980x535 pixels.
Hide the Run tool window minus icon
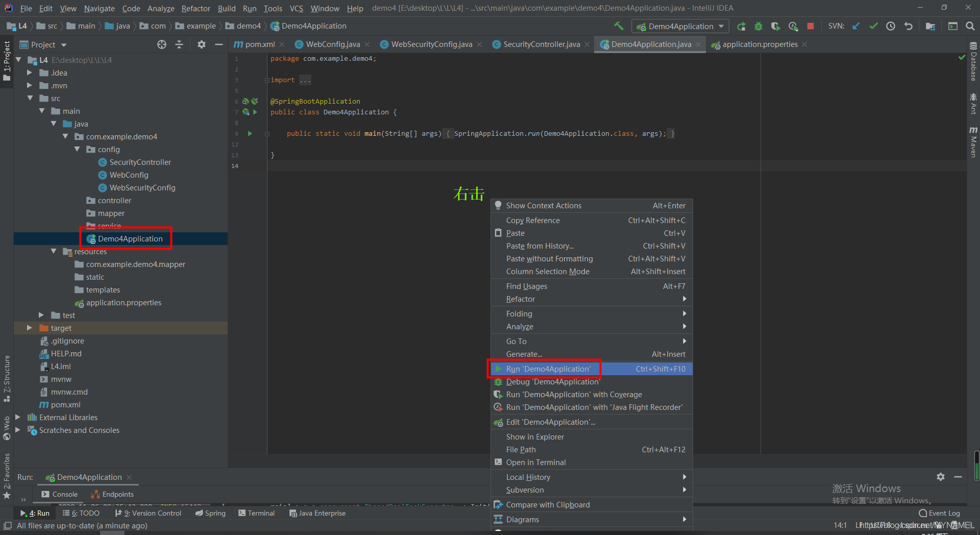[958, 477]
